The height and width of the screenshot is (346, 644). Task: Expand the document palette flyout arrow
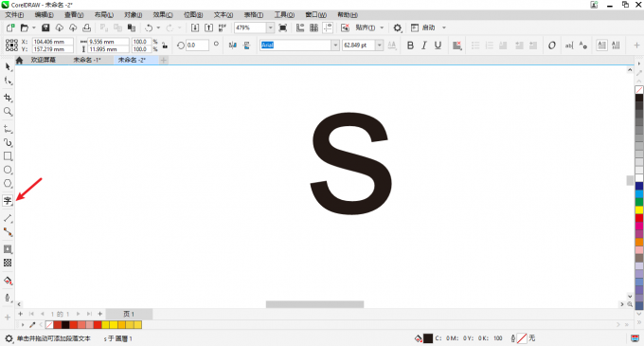coord(23,324)
